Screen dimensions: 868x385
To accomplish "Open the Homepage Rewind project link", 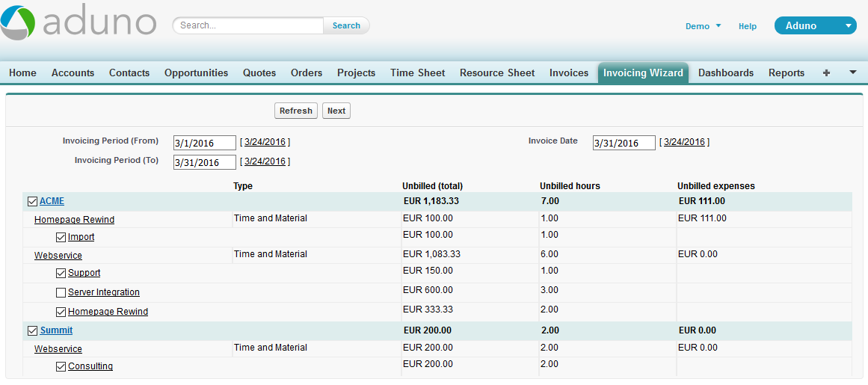I will point(74,220).
